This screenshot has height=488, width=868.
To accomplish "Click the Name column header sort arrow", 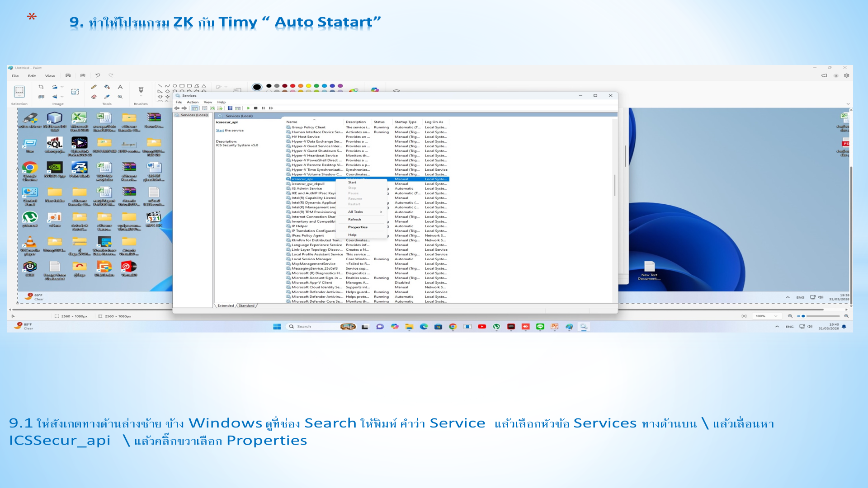I will pos(314,120).
